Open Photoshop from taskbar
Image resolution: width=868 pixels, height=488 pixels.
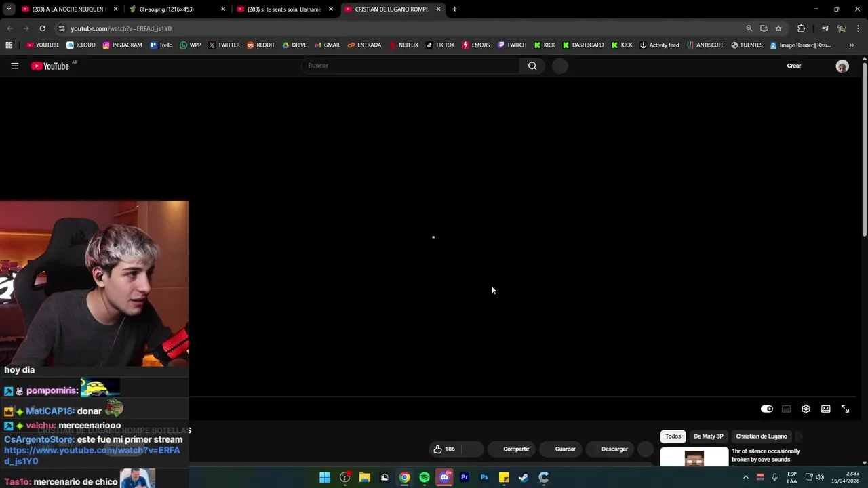click(484, 478)
